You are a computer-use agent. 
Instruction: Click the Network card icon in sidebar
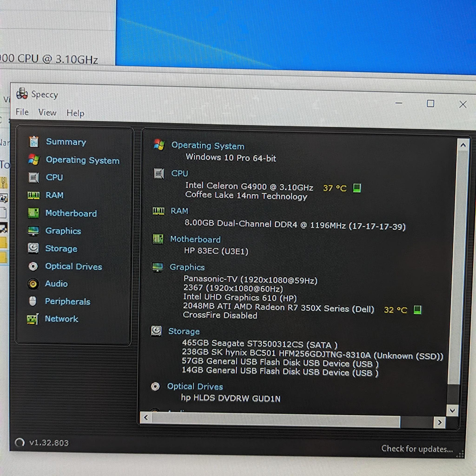[x=33, y=319]
